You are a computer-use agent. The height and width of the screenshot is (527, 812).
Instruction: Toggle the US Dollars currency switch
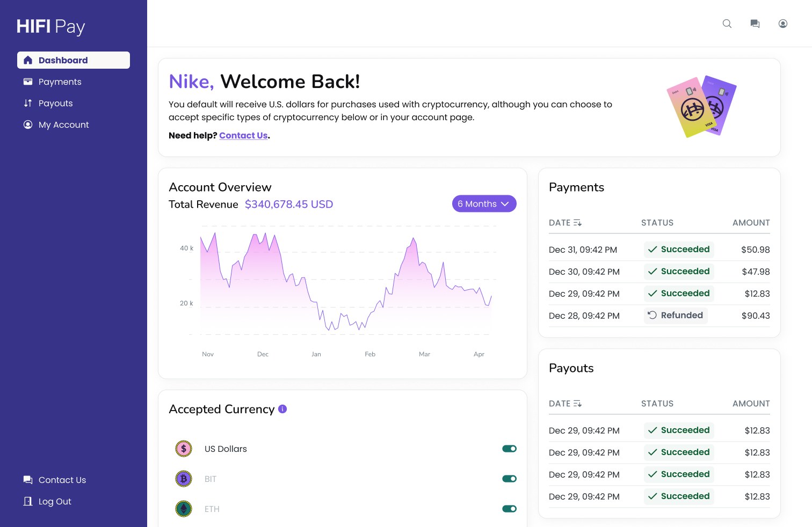click(509, 449)
